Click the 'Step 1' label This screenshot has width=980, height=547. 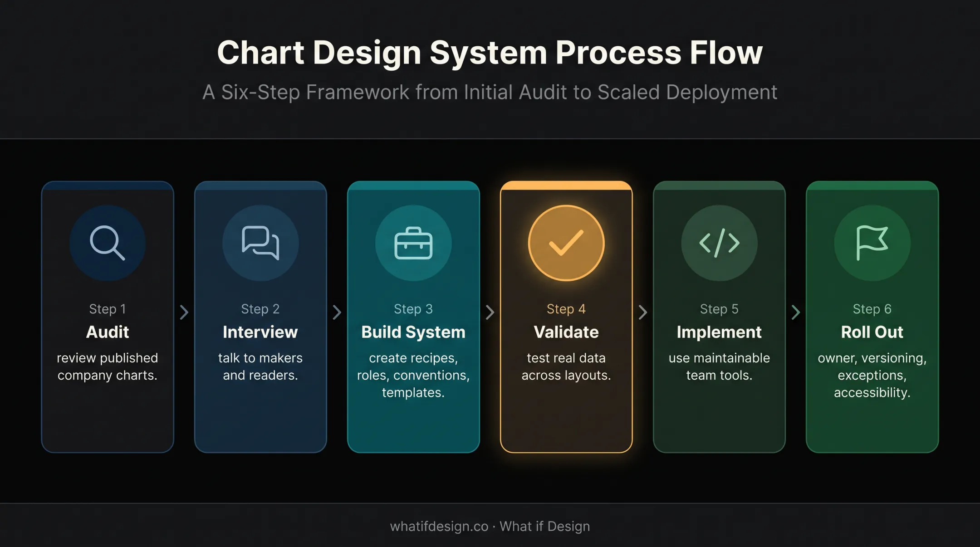coord(108,309)
